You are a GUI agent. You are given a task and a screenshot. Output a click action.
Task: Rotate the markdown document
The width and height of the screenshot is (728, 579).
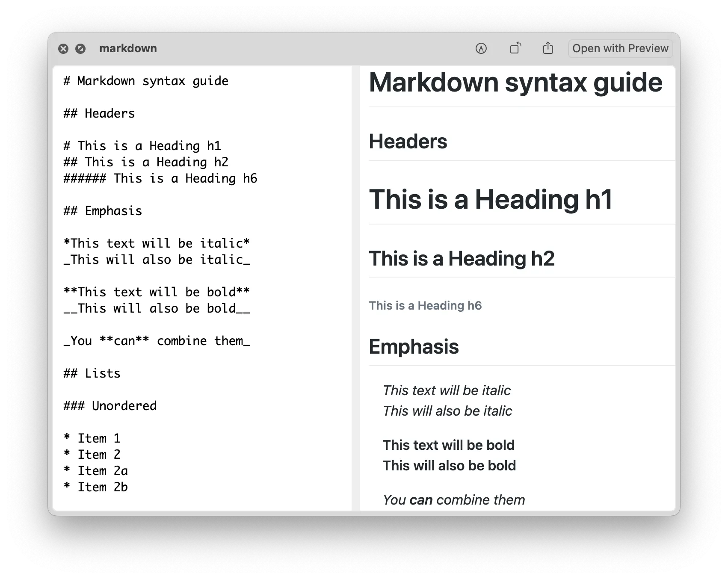click(515, 48)
